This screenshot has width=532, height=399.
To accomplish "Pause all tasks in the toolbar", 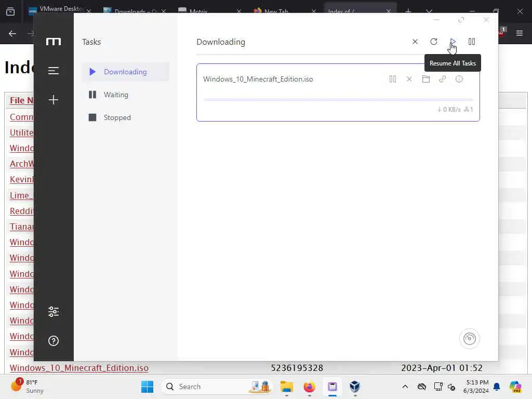I will click(472, 42).
